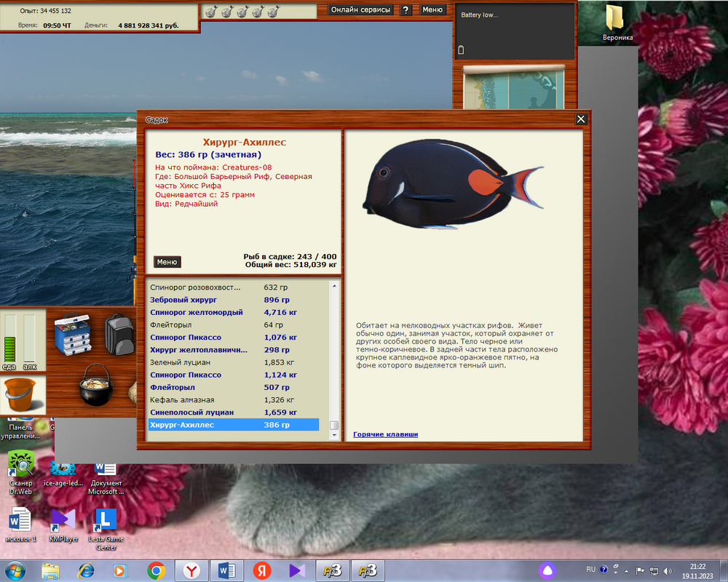
Task: Click the еда food level bar
Action: click(x=9, y=338)
